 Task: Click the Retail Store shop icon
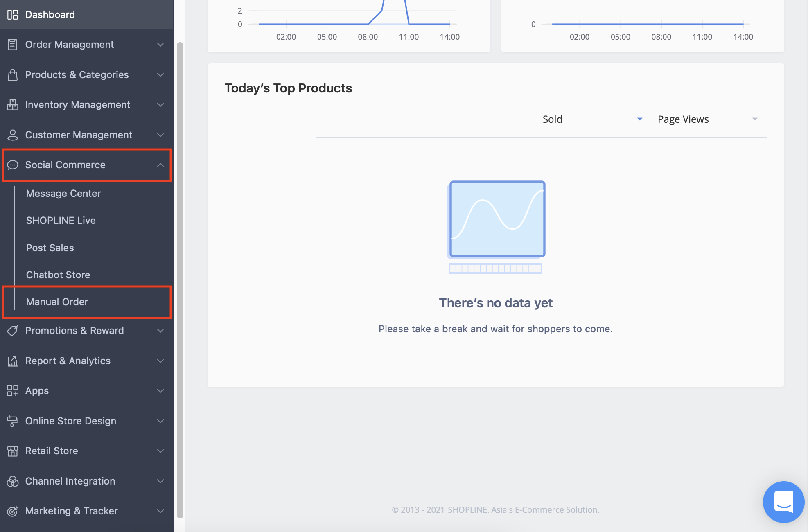click(x=13, y=451)
